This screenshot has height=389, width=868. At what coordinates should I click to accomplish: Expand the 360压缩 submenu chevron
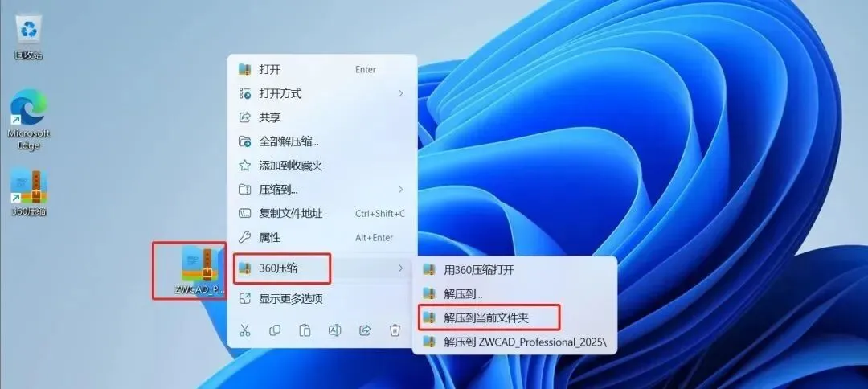[x=401, y=268]
